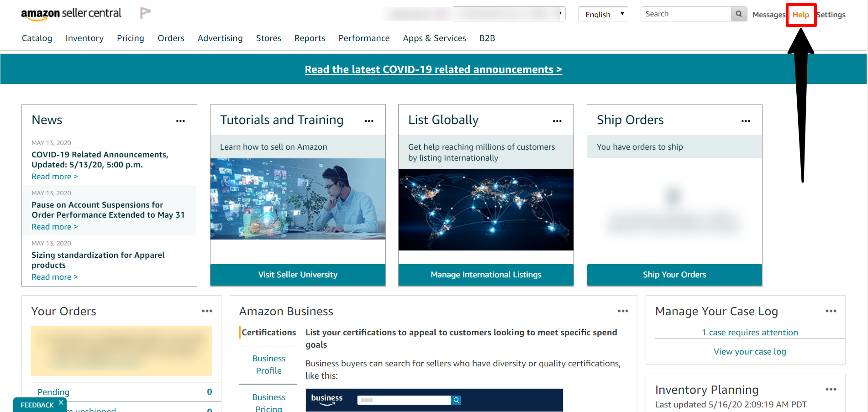Click into the Search field
The image size is (868, 412).
click(x=686, y=14)
